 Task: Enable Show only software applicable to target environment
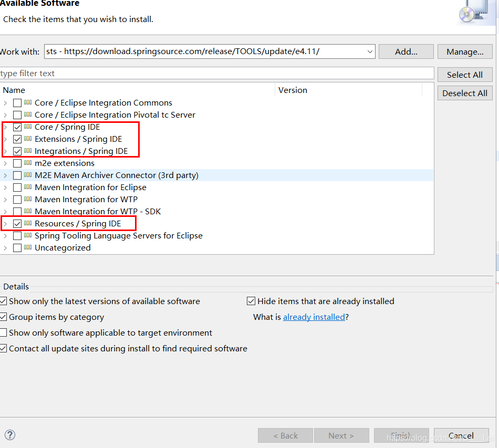click(x=3, y=332)
